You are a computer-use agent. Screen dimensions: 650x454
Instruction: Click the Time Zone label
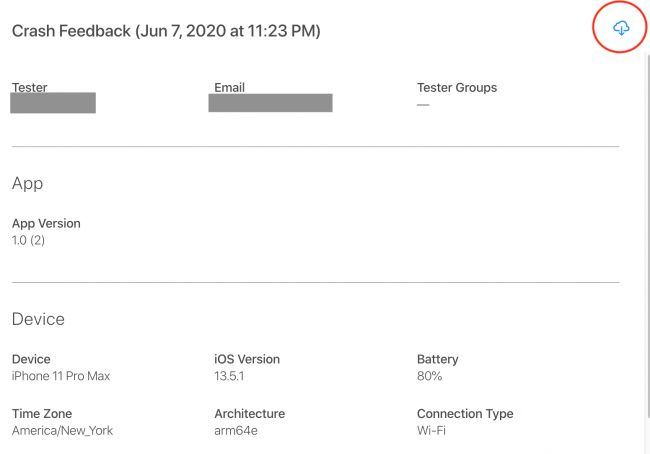coord(42,413)
